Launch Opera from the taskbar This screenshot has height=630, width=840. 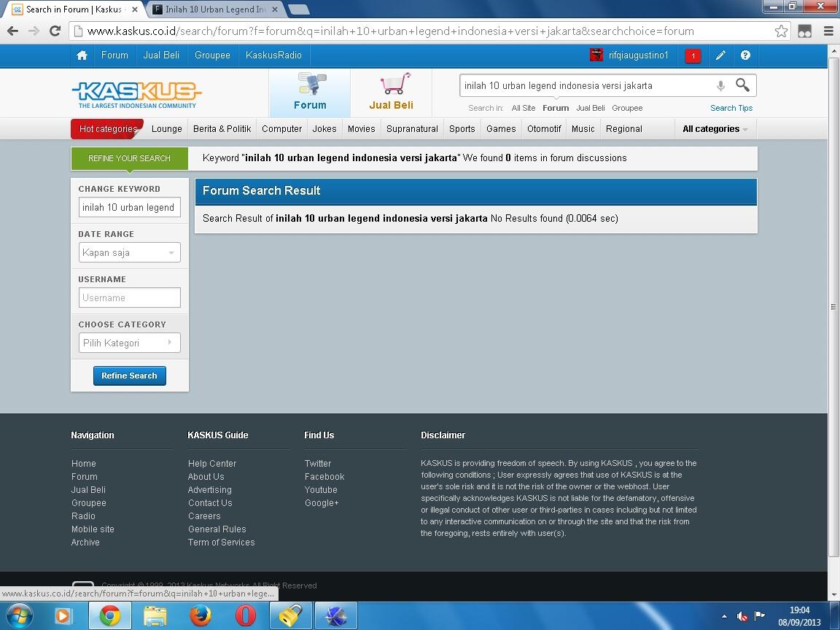245,616
